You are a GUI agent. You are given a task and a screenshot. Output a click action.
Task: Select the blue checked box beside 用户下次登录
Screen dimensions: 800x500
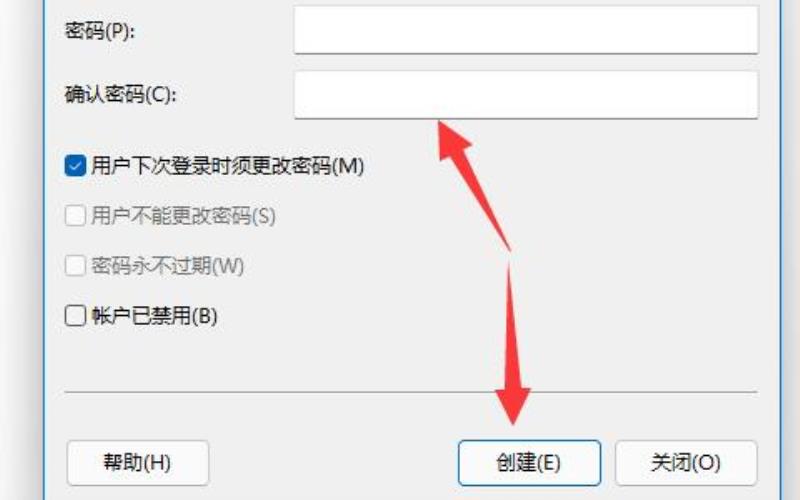75,166
